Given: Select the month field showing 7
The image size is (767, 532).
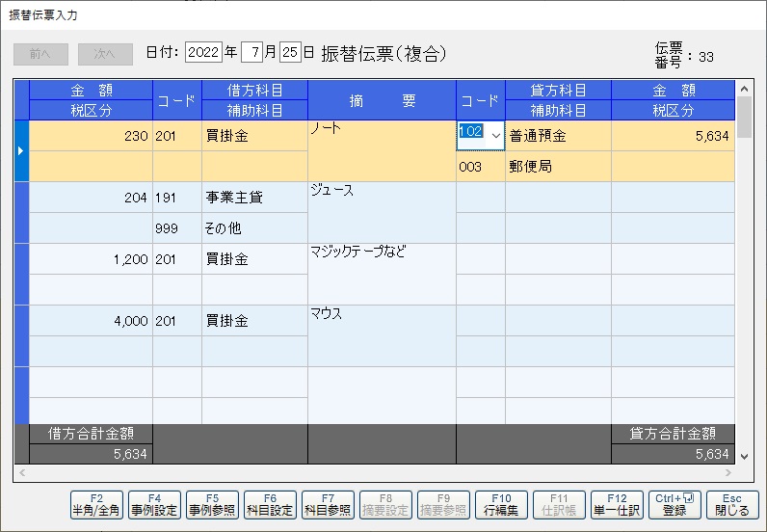Looking at the screenshot, I should 251,53.
